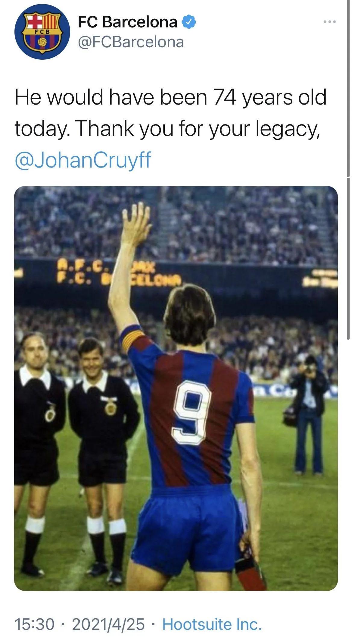Open the three-dot more options menu
Screen dimensions: 352x644
330,22
